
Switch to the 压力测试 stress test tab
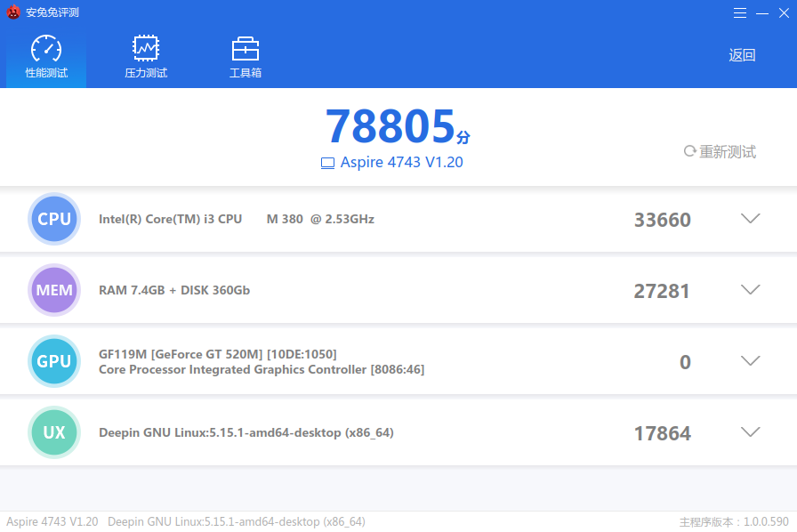tap(146, 57)
